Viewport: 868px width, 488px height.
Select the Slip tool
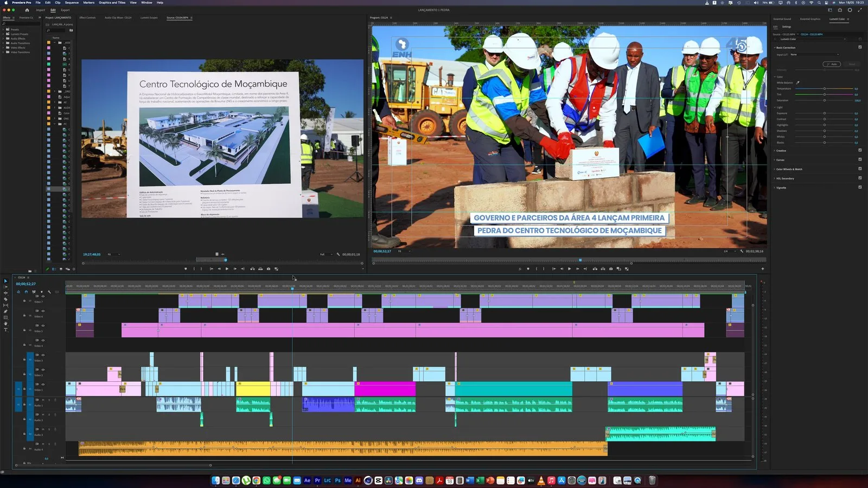pos(6,305)
